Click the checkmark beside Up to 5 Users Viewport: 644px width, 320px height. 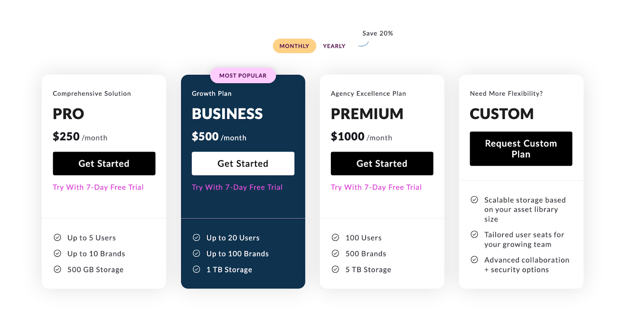pyautogui.click(x=58, y=237)
